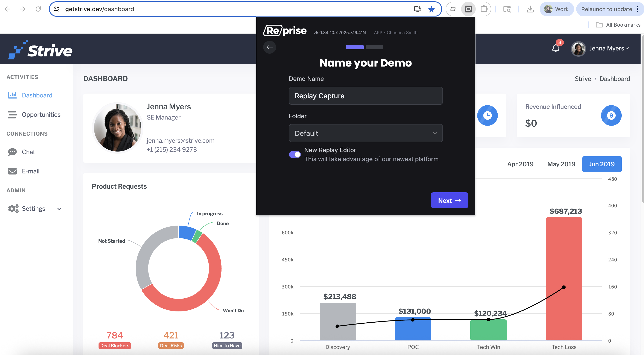The image size is (644, 355).
Task: Select the Apr 2019 tab
Action: click(x=520, y=164)
